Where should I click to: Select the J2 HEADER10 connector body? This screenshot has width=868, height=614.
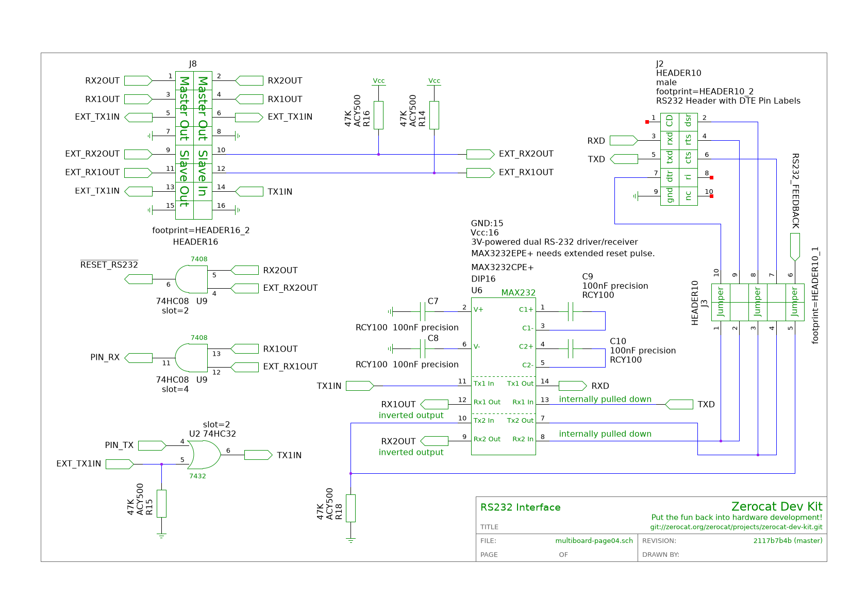point(679,159)
